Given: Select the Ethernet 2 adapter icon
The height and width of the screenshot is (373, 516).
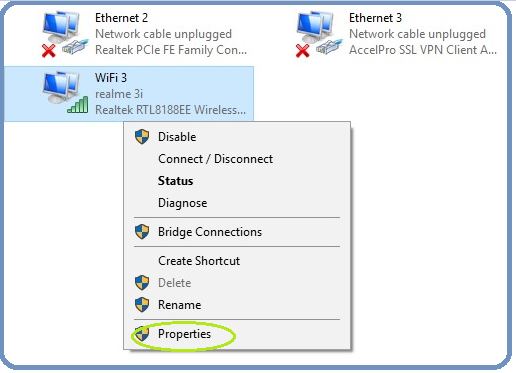Looking at the screenshot, I should point(65,34).
